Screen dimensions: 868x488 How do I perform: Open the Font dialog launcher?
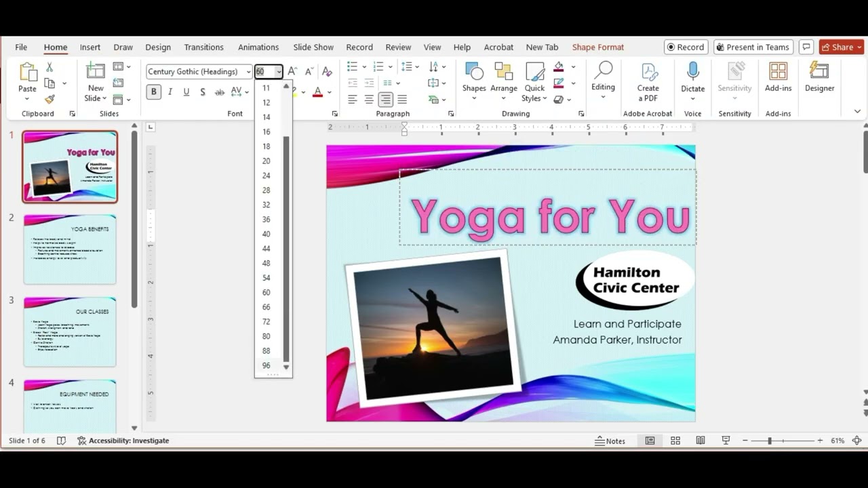coord(334,114)
